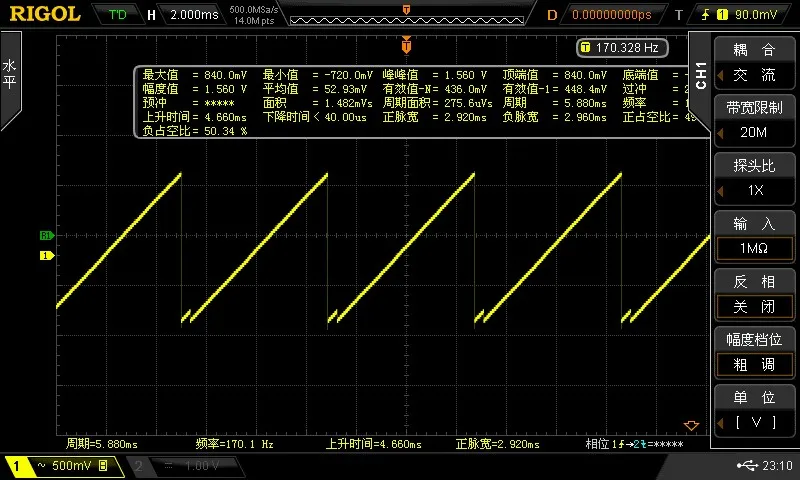This screenshot has width=800, height=480.
Task: Click the 输入 1MΩ input impedance button
Action: click(x=754, y=237)
